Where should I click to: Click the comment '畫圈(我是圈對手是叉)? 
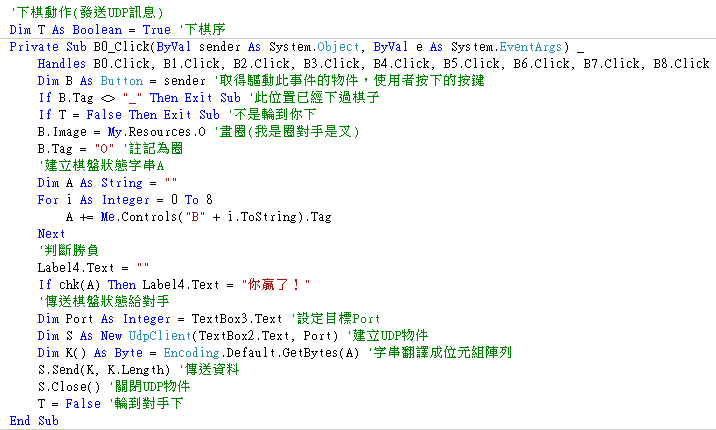286,132
